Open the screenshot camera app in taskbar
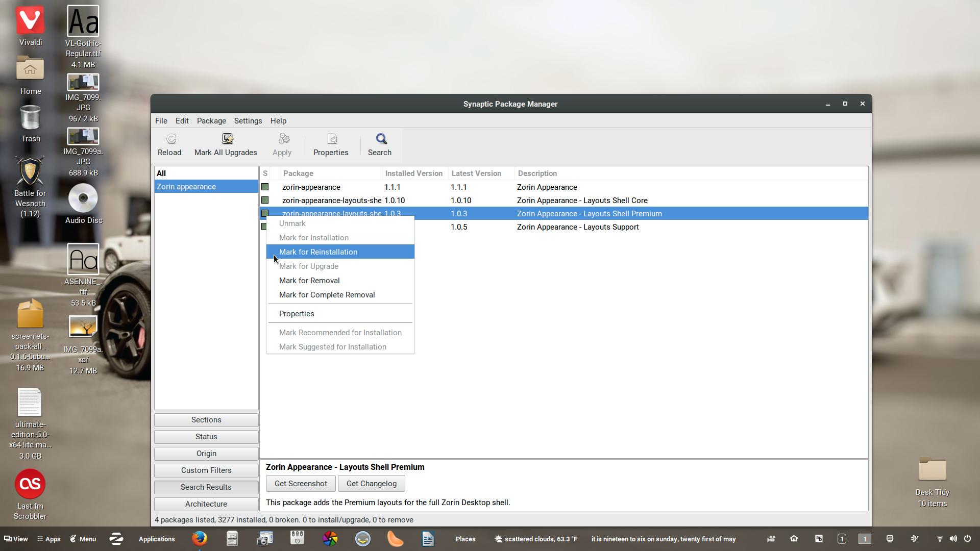980x551 pixels. [x=264, y=539]
